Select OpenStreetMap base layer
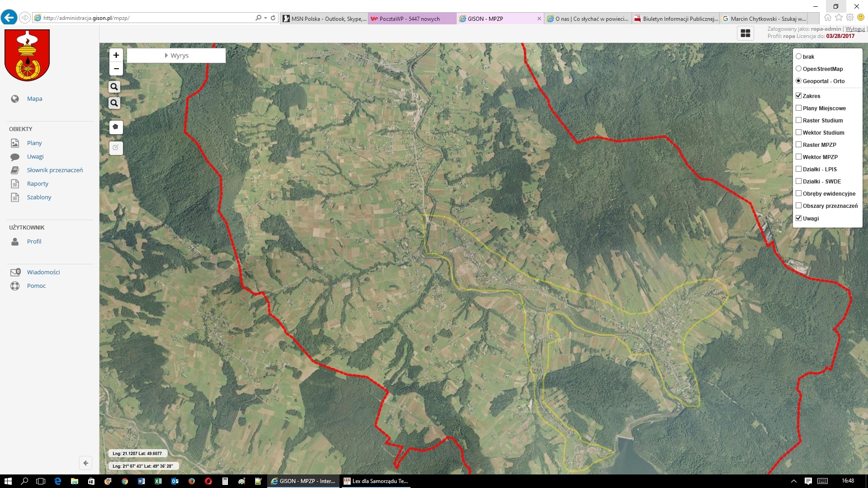Screen dimensions: 868x488 pos(799,69)
